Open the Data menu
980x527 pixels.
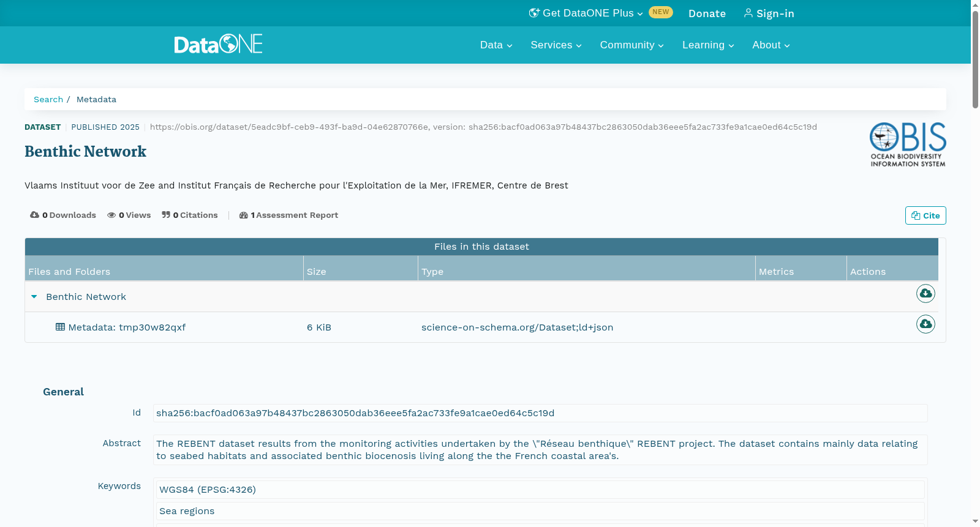[x=496, y=45]
